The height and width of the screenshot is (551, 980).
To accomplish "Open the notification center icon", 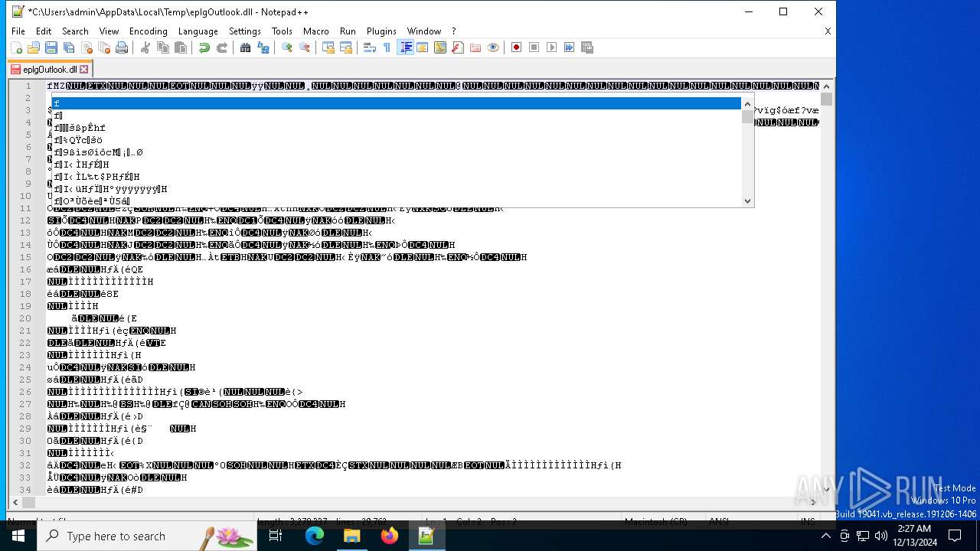I will tap(955, 536).
